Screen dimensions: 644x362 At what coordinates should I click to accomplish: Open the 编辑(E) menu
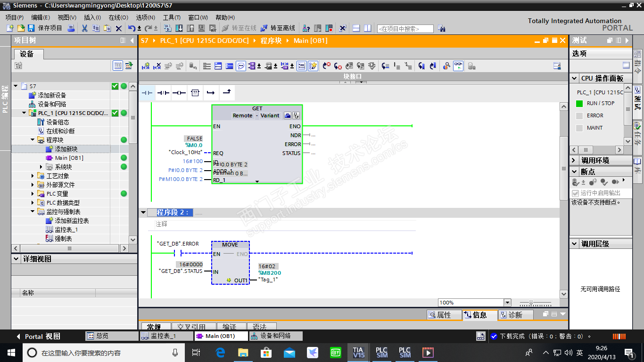pos(41,17)
